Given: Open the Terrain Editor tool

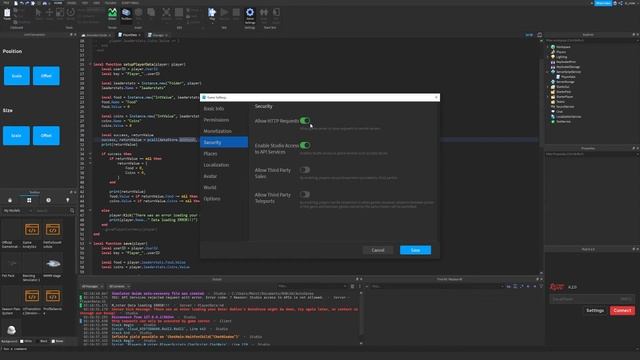Looking at the screenshot, I should pyautogui.click(x=112, y=14).
